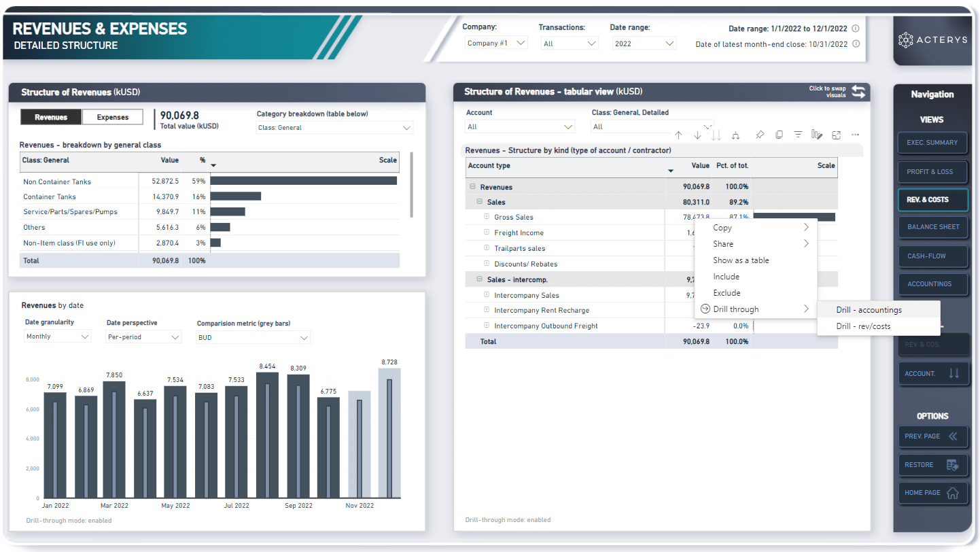Screen dimensions: 980x552
Task: Click info icon beside Date range text
Action: [x=856, y=29]
